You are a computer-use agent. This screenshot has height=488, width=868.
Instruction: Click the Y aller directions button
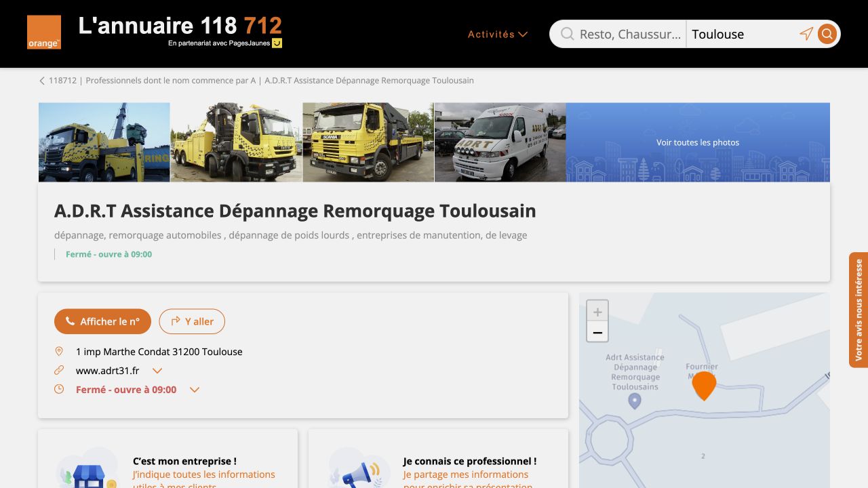[192, 321]
